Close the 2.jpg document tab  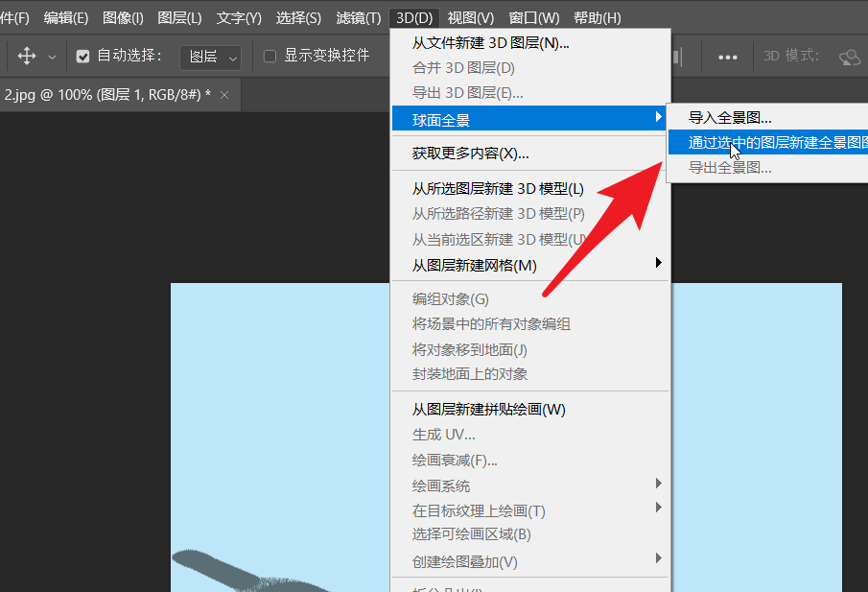pos(224,95)
